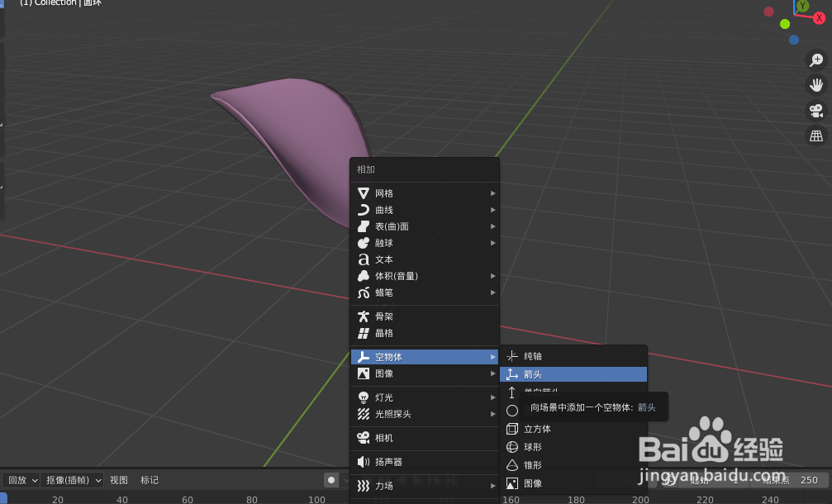Toggle camera view using the camera icon
Screen dimensions: 832x504
click(816, 110)
